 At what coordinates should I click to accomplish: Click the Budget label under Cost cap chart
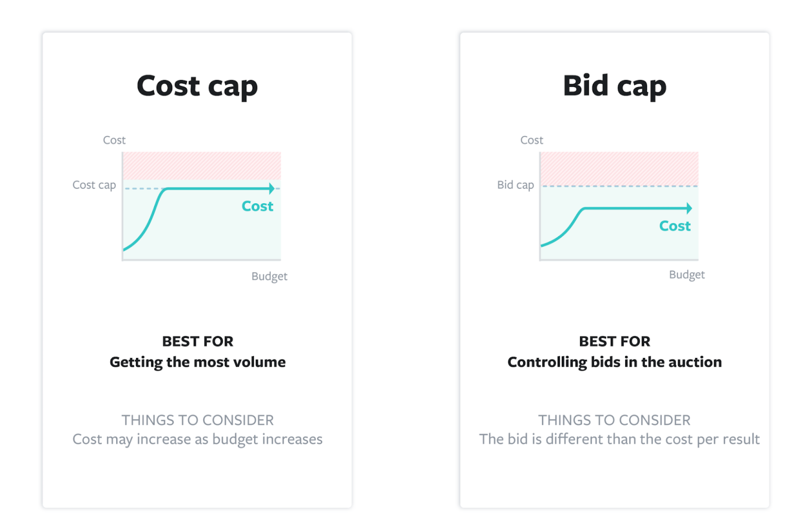click(269, 276)
